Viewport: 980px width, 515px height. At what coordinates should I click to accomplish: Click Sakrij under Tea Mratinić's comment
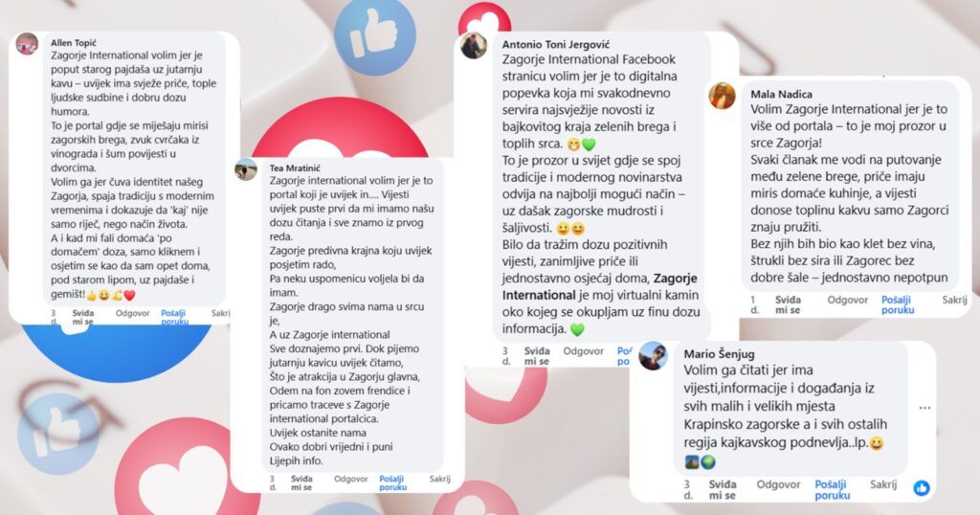pos(439,479)
